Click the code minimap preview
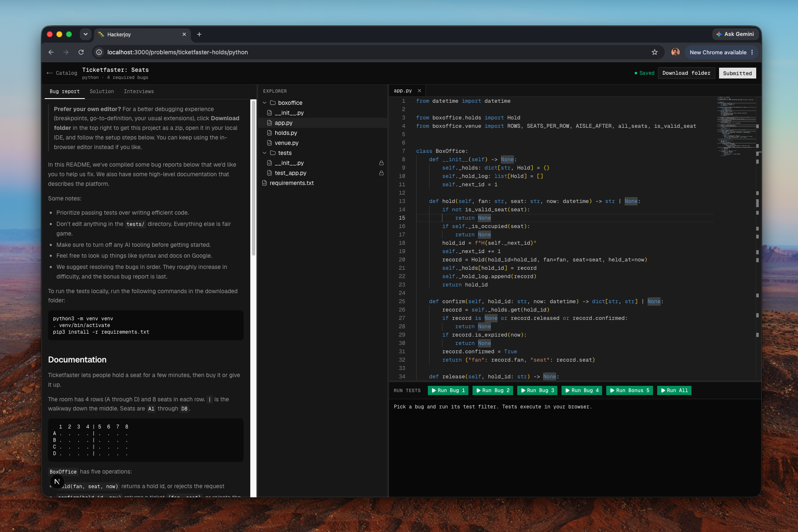Image resolution: width=798 pixels, height=532 pixels. [x=736, y=127]
